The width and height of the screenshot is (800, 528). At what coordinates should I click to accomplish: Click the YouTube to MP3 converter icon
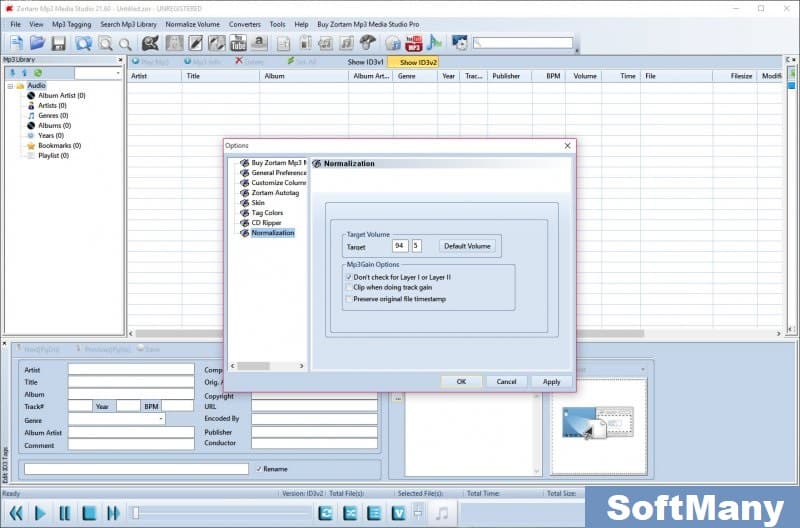pyautogui.click(x=414, y=43)
